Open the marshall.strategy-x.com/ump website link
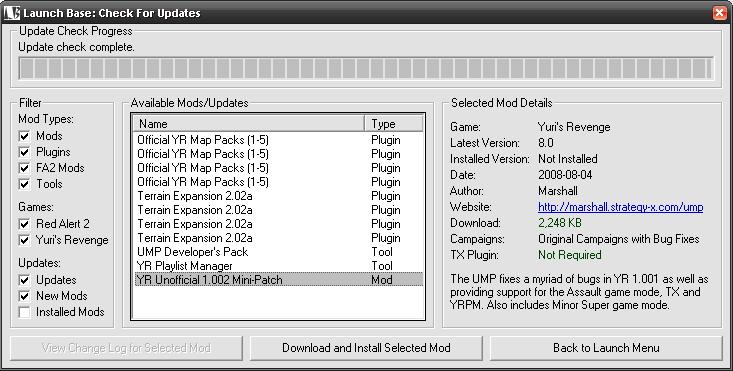This screenshot has height=371, width=733. click(x=620, y=207)
